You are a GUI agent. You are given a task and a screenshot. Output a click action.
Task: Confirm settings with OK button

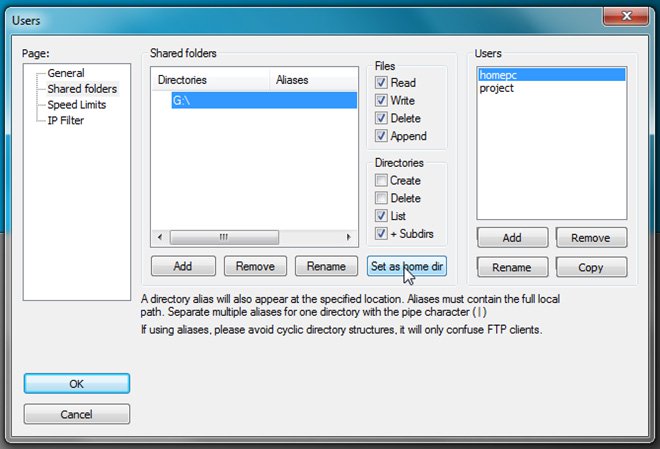77,383
